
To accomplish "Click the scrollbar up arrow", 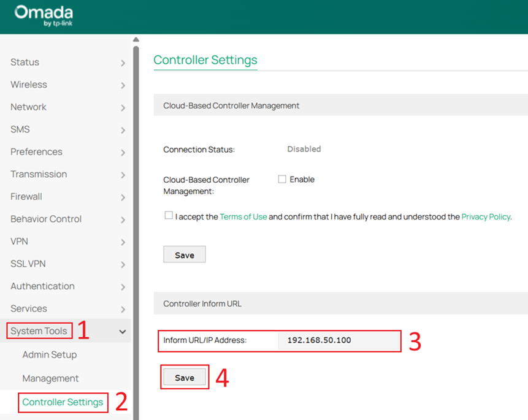I will pos(136,39).
